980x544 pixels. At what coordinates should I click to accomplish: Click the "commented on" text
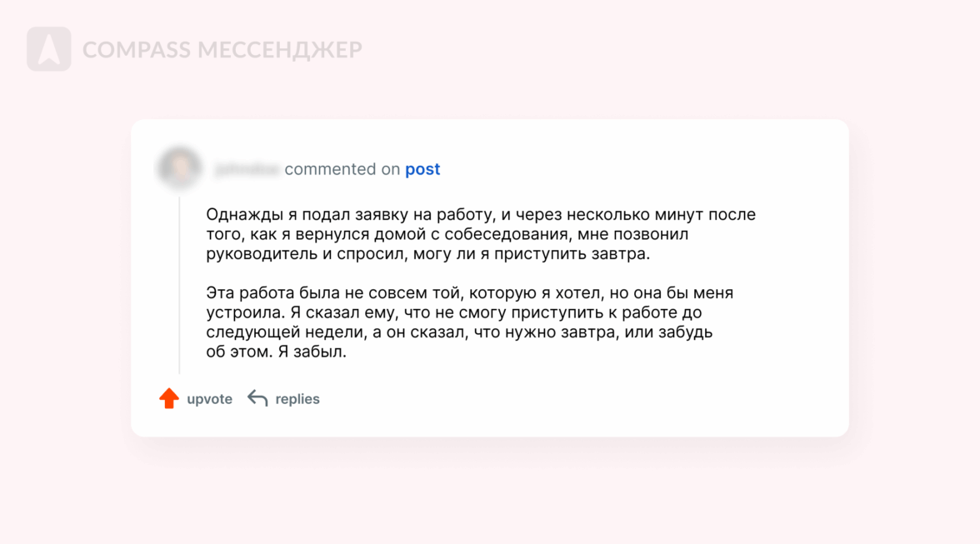342,169
